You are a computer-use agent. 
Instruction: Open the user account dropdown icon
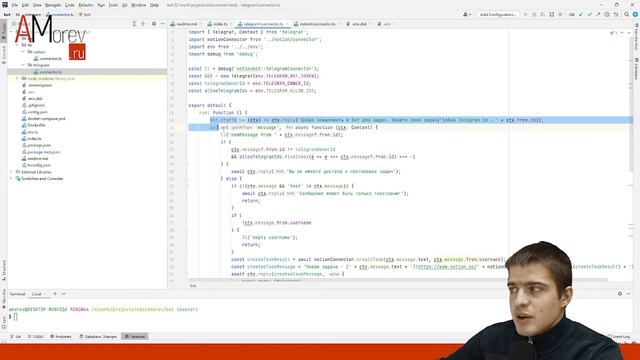467,14
